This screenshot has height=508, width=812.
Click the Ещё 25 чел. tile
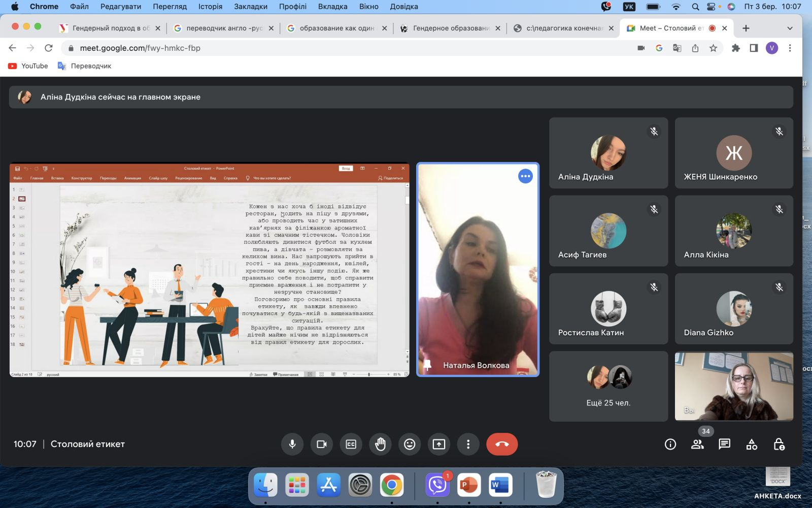608,386
